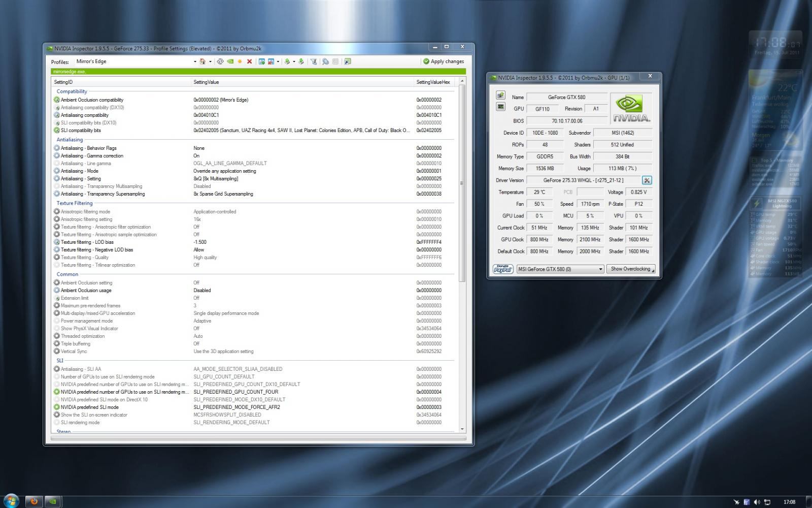
Task: Open the MSI GeForce GTX 580 (0) selector
Action: (x=560, y=269)
